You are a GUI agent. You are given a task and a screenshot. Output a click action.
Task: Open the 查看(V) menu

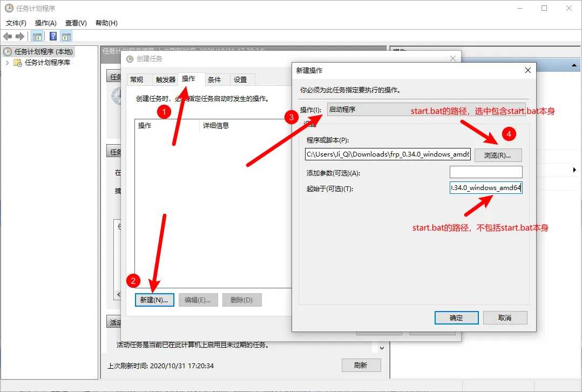click(76, 23)
